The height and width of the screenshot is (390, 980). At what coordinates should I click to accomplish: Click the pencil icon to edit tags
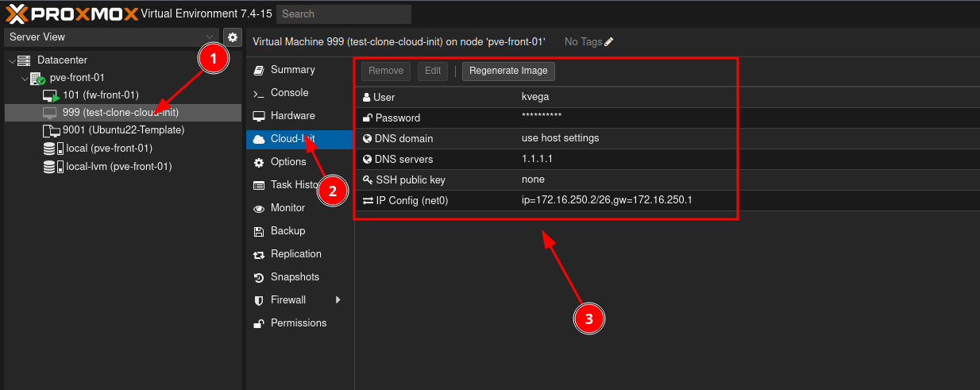[609, 42]
